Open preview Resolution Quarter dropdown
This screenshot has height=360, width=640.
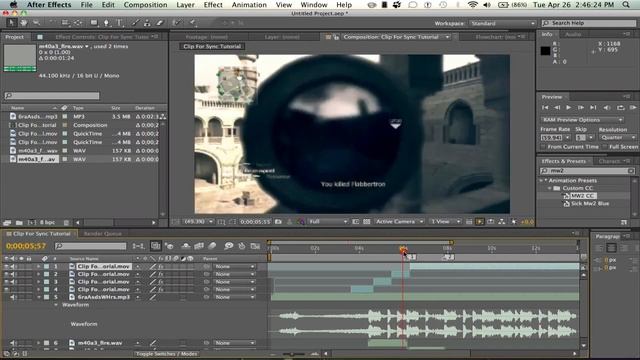[618, 138]
